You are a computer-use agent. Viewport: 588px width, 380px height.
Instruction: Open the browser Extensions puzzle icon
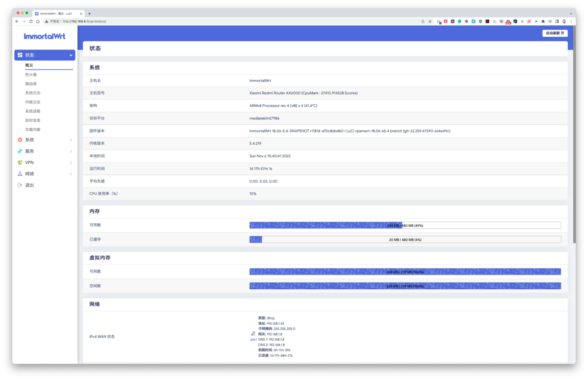[x=543, y=21]
